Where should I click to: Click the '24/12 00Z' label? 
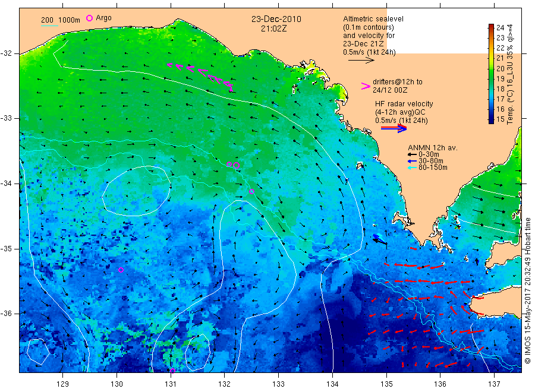tap(389, 90)
